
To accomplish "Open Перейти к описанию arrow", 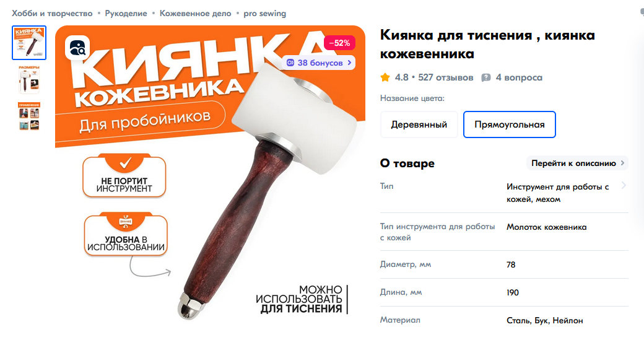I will 623,163.
